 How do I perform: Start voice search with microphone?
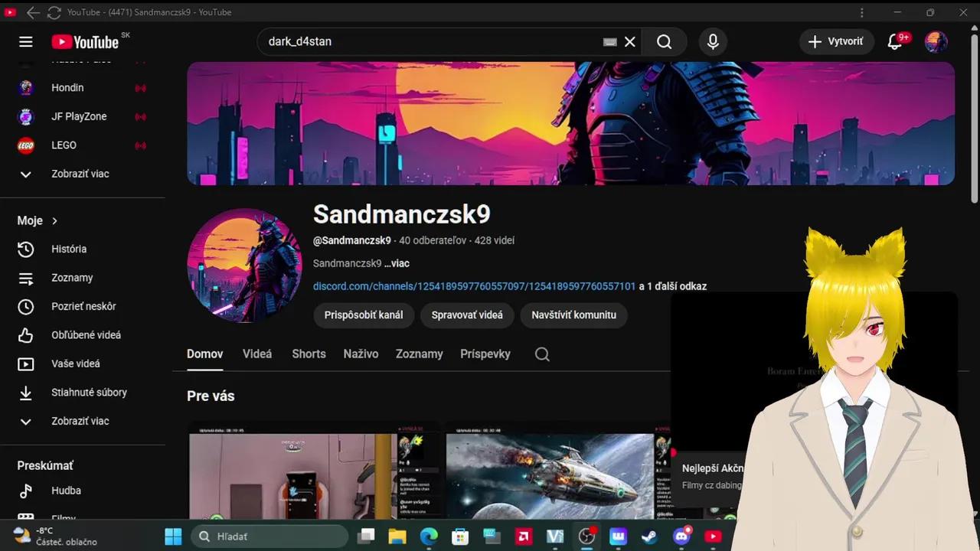pos(713,42)
